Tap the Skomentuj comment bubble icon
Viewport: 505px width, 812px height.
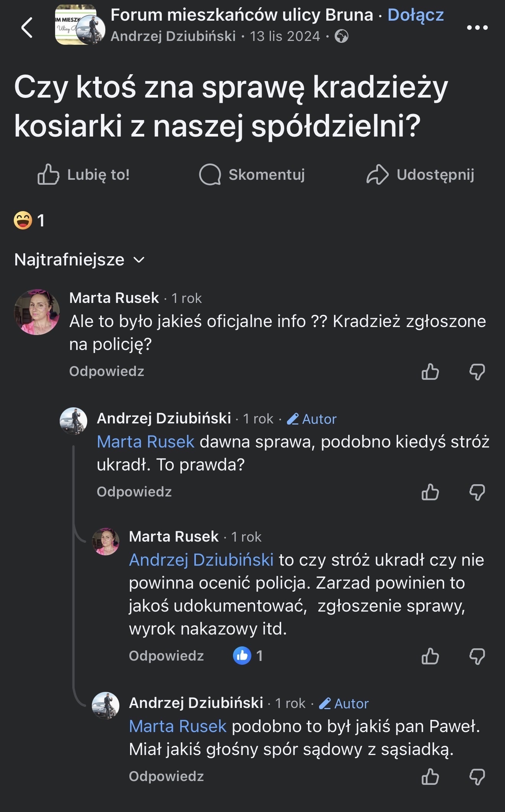(x=210, y=175)
